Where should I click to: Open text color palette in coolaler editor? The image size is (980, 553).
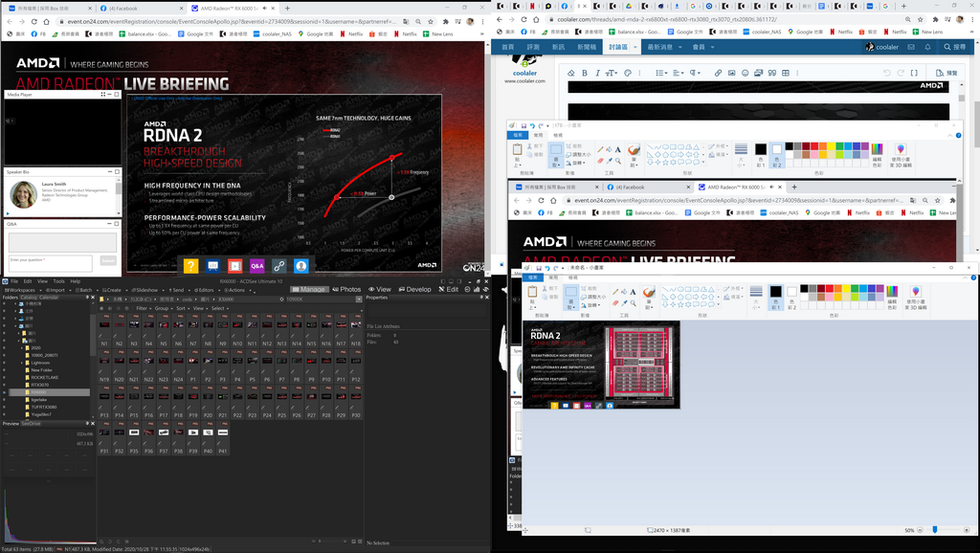[628, 73]
